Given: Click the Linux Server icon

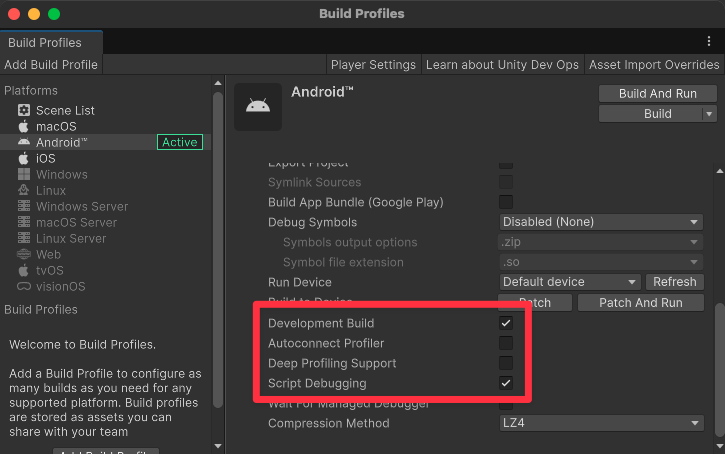Looking at the screenshot, I should tap(24, 238).
